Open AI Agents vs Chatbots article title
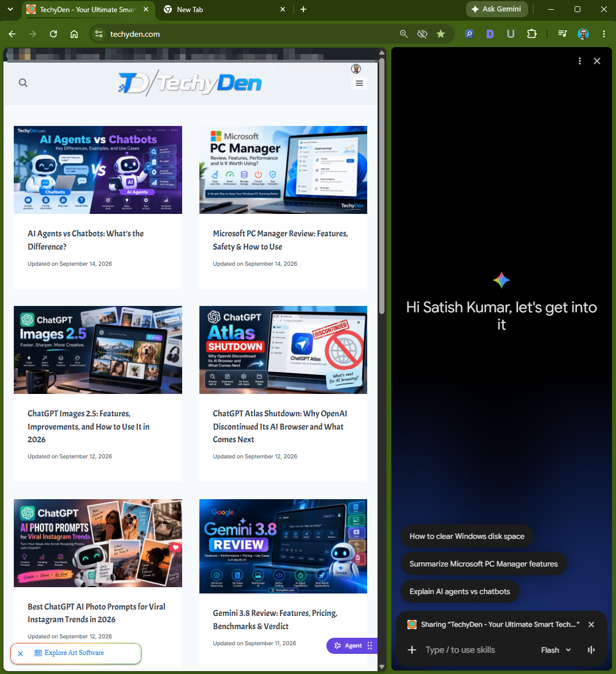The width and height of the screenshot is (616, 674). [86, 240]
